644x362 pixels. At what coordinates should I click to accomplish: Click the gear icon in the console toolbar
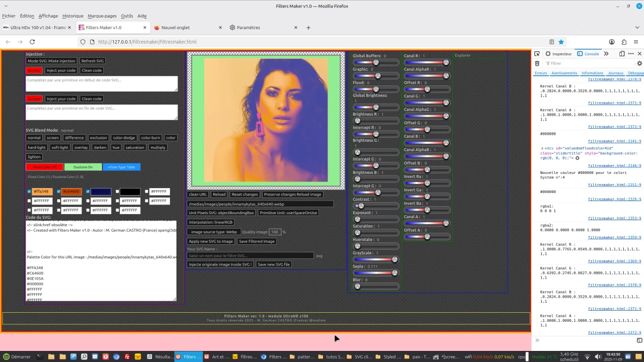click(639, 63)
